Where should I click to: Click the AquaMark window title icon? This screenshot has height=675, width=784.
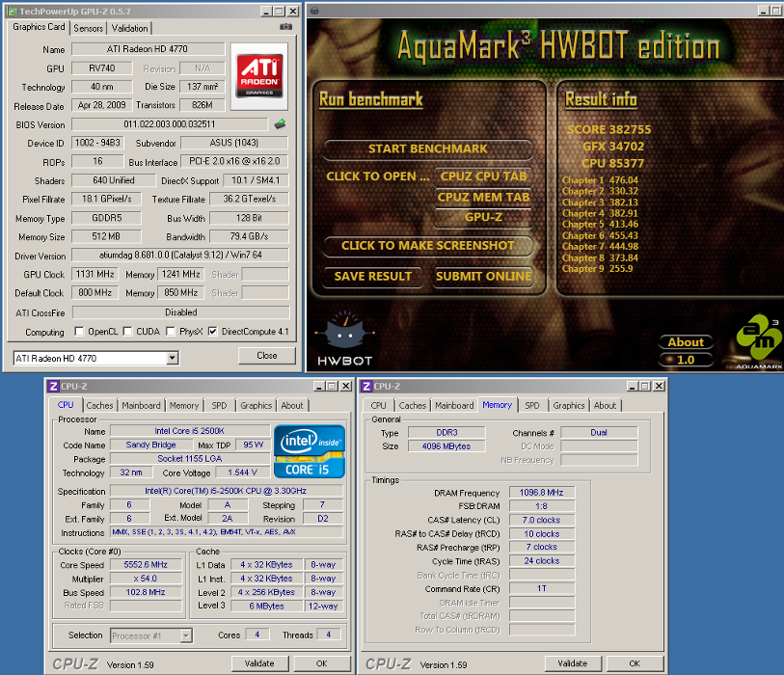coord(314,11)
